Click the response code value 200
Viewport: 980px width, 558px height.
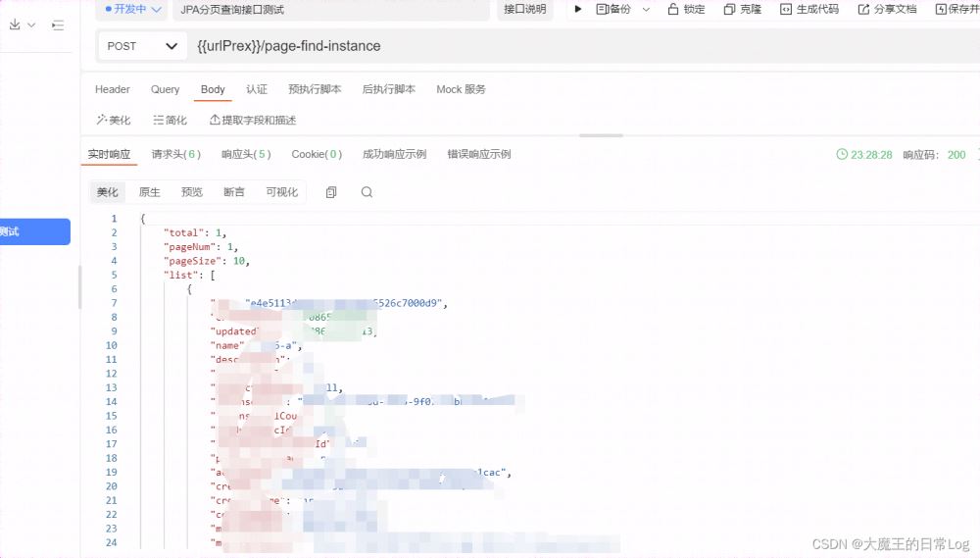(x=956, y=155)
